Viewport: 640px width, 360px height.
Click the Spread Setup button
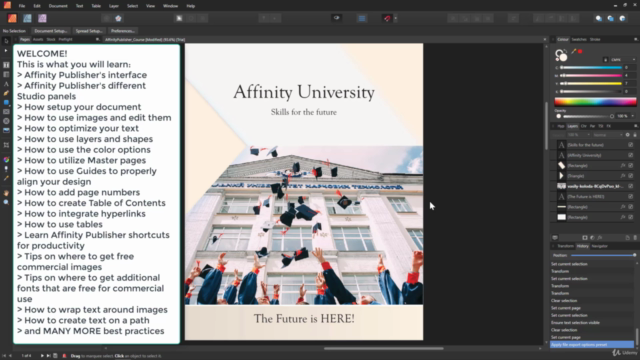89,31
